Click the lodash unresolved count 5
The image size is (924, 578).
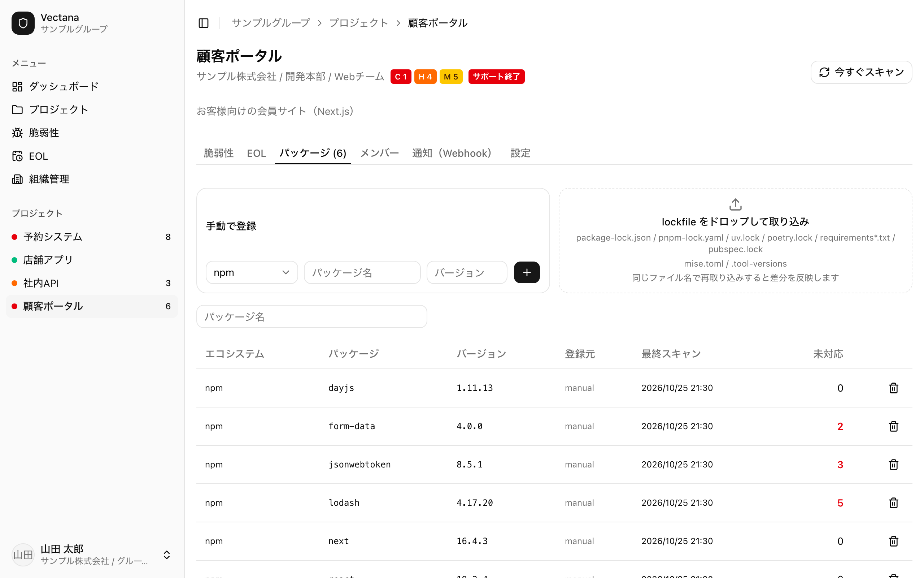pos(840,503)
